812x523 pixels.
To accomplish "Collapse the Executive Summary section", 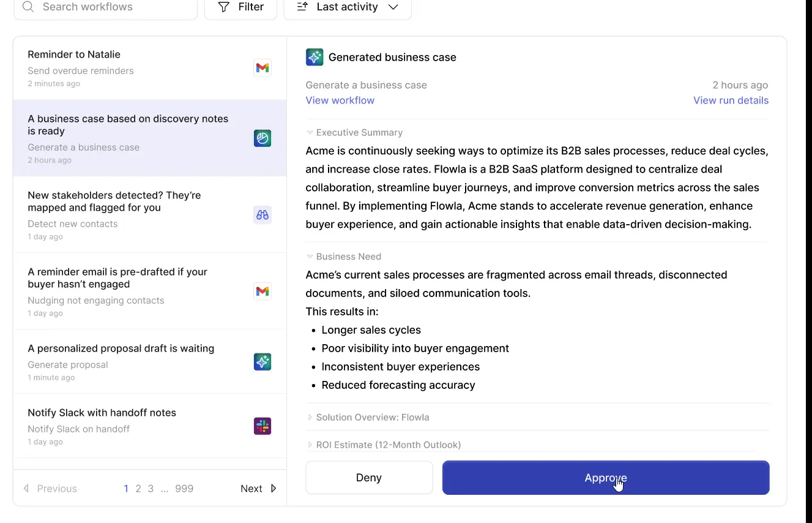I will pyautogui.click(x=355, y=133).
